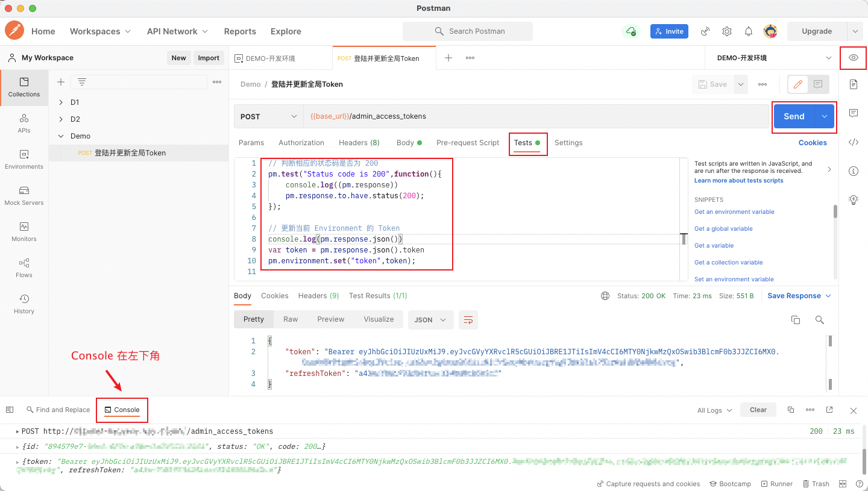This screenshot has width=868, height=491.
Task: Open the capture requests satellite icon in header
Action: click(705, 31)
